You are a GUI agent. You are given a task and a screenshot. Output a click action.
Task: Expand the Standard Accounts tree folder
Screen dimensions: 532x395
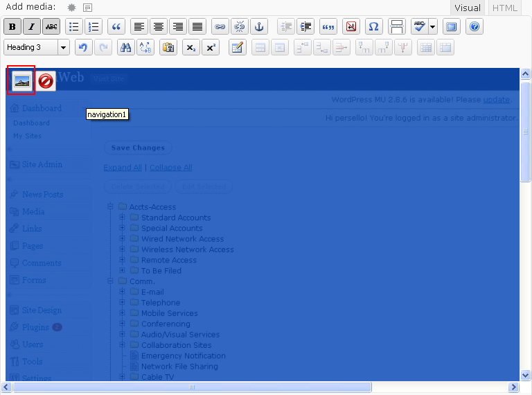coord(122,218)
